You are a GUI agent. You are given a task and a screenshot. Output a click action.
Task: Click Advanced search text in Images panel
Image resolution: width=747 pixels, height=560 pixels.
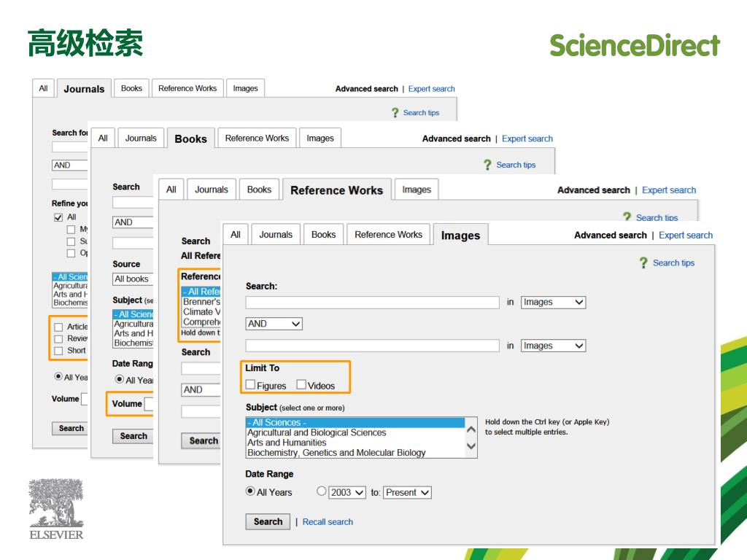click(x=611, y=236)
